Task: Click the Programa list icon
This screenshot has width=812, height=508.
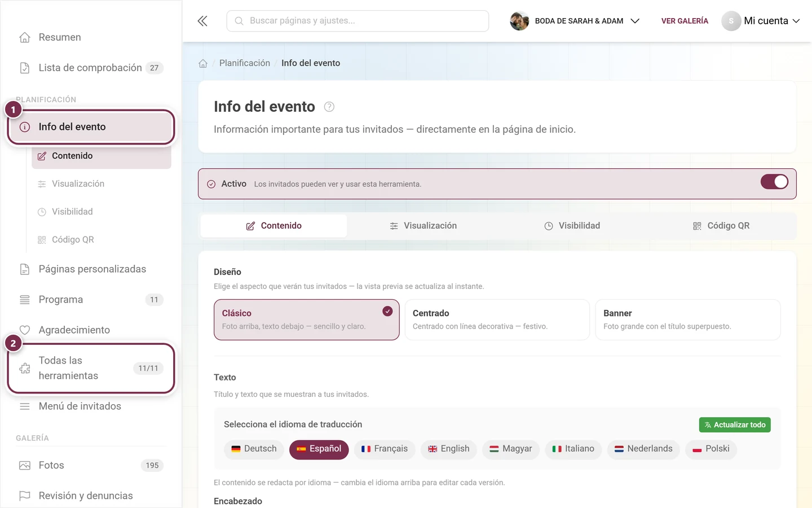Action: click(x=25, y=300)
